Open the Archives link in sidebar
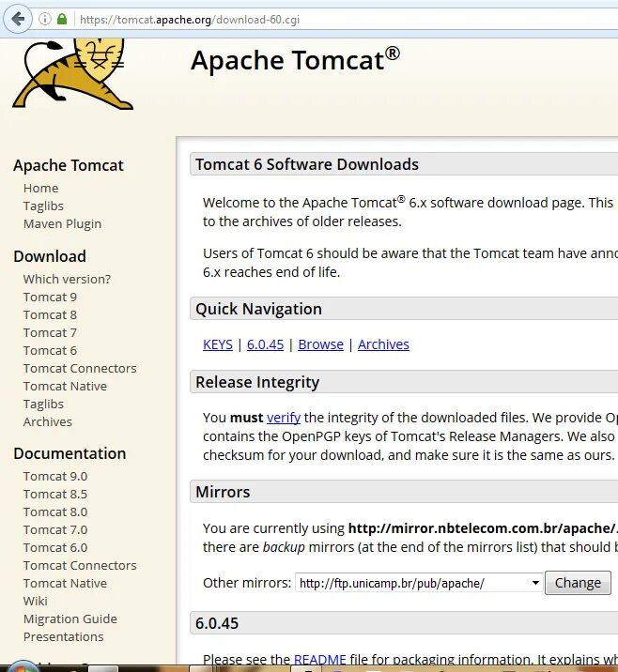Viewport: 618px width, 672px height. coord(48,422)
